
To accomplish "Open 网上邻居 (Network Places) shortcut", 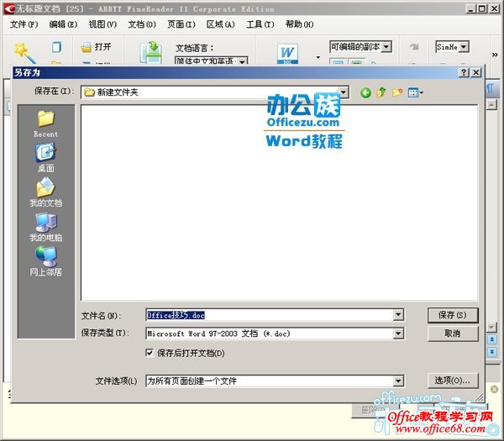I will (46, 261).
